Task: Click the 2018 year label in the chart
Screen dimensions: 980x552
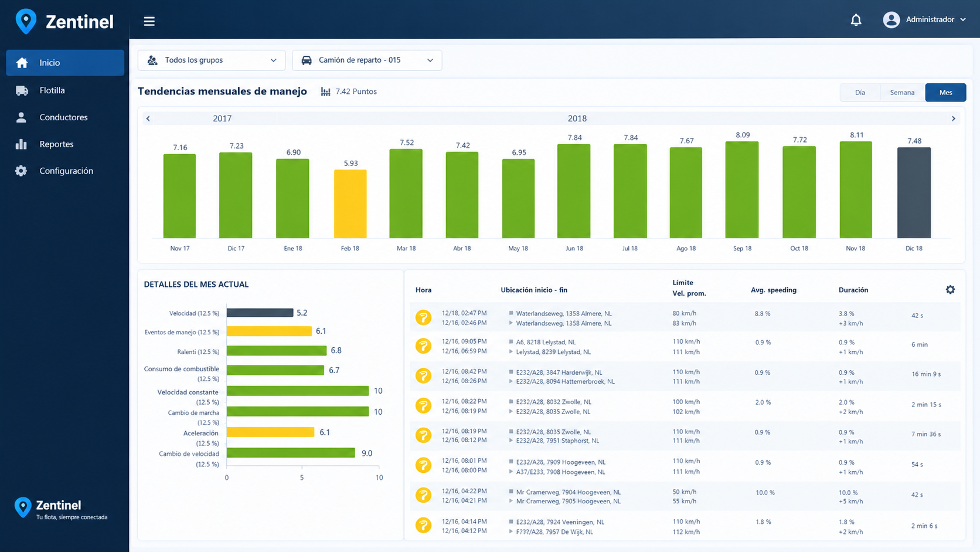Action: click(577, 118)
